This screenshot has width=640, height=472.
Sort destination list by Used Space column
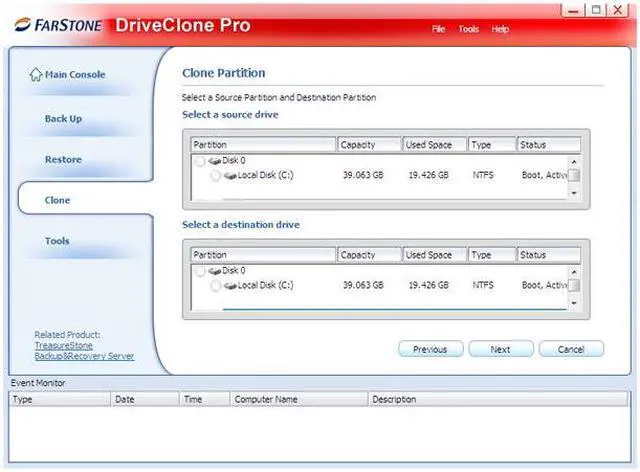pos(434,255)
